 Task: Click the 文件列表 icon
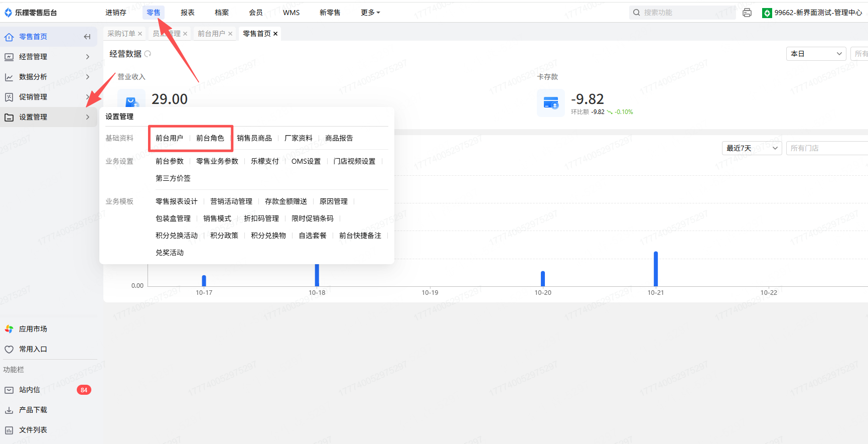(x=9, y=430)
